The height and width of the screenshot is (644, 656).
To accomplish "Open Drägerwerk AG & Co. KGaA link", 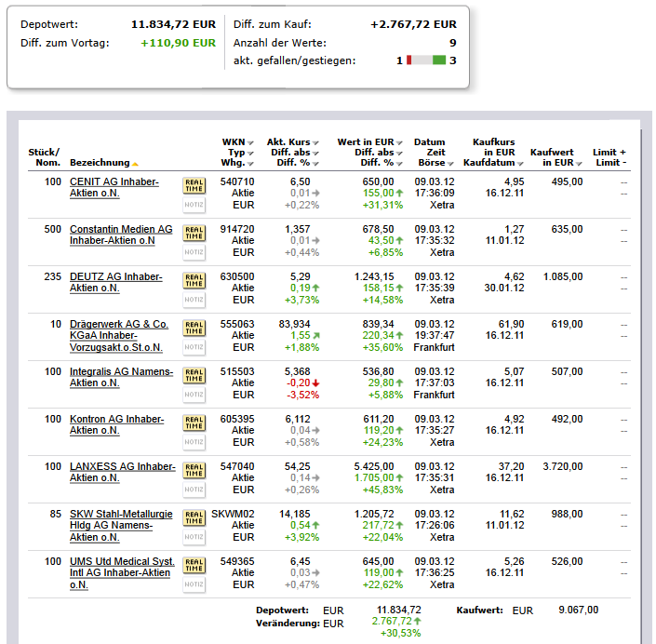I will (x=119, y=336).
